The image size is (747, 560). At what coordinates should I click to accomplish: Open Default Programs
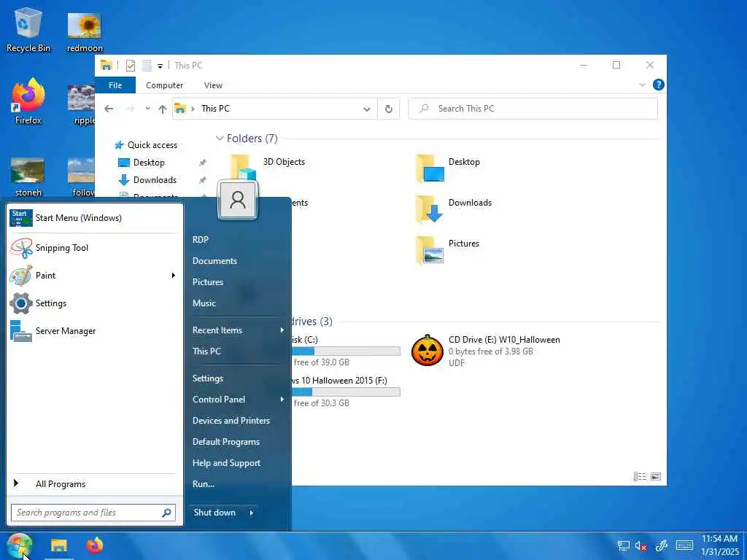[226, 442]
